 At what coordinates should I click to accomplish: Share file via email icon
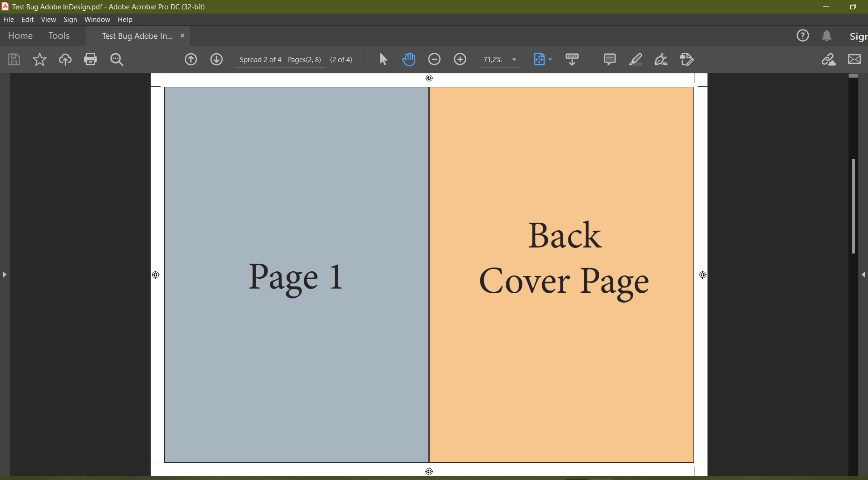pos(855,60)
